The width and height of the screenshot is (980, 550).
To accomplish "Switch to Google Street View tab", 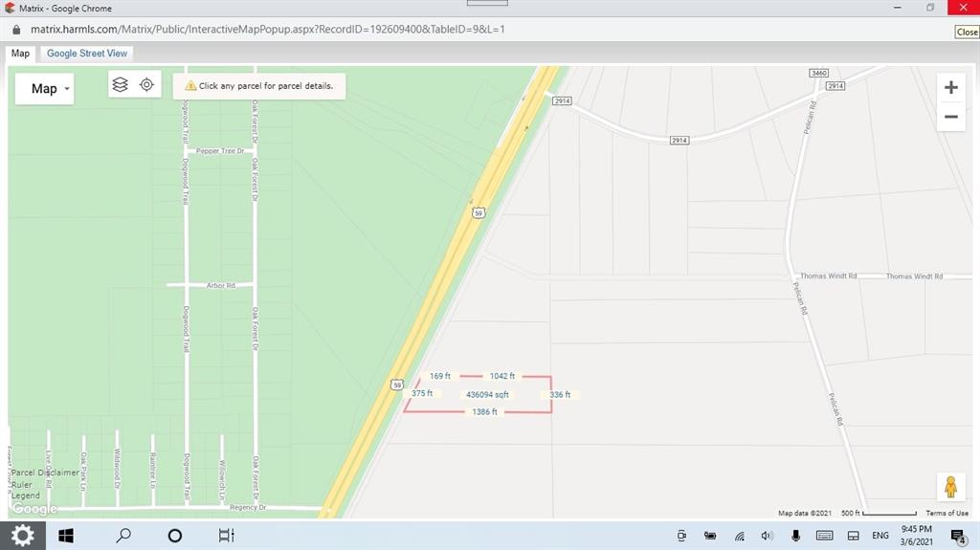I will point(87,54).
